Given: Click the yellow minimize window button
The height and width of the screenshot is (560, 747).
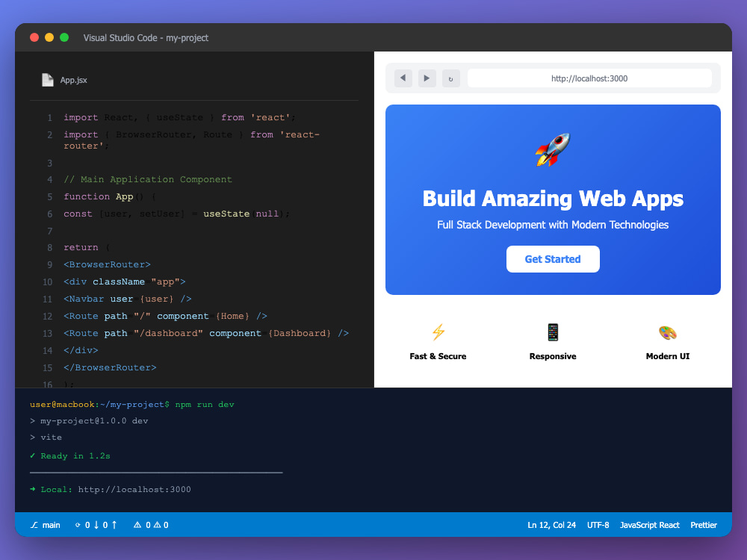Looking at the screenshot, I should point(49,37).
